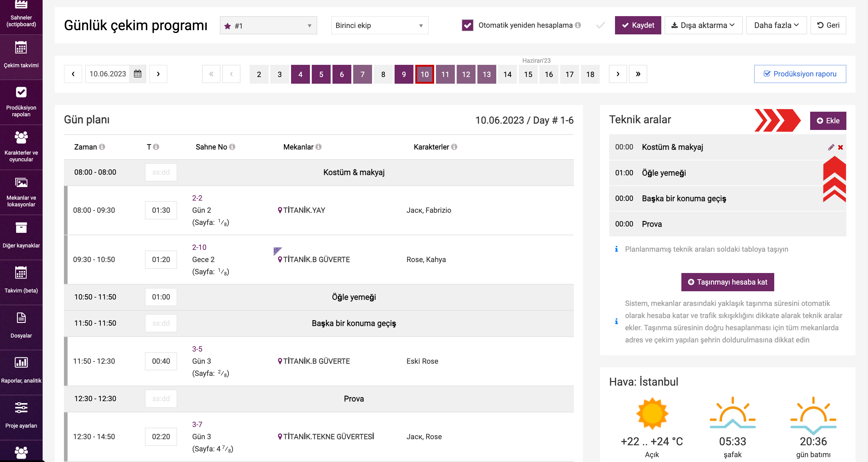The width and height of the screenshot is (868, 462).
Task: Open scene 2-2 link
Action: point(197,198)
